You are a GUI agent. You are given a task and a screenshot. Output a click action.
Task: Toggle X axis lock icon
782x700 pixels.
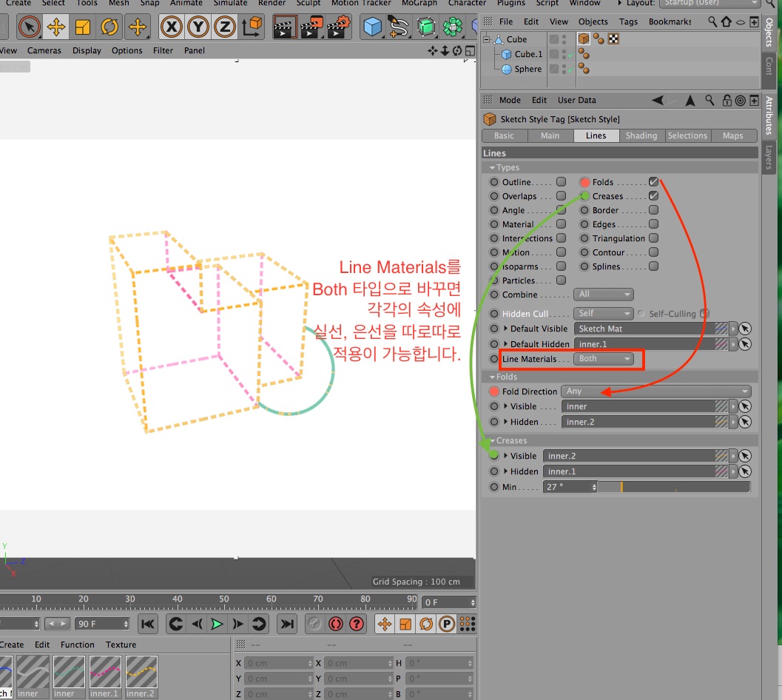click(x=172, y=28)
